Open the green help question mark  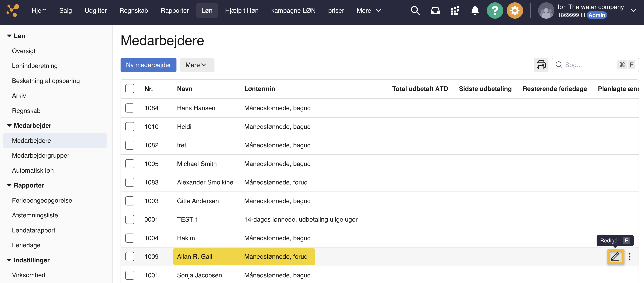pos(495,11)
